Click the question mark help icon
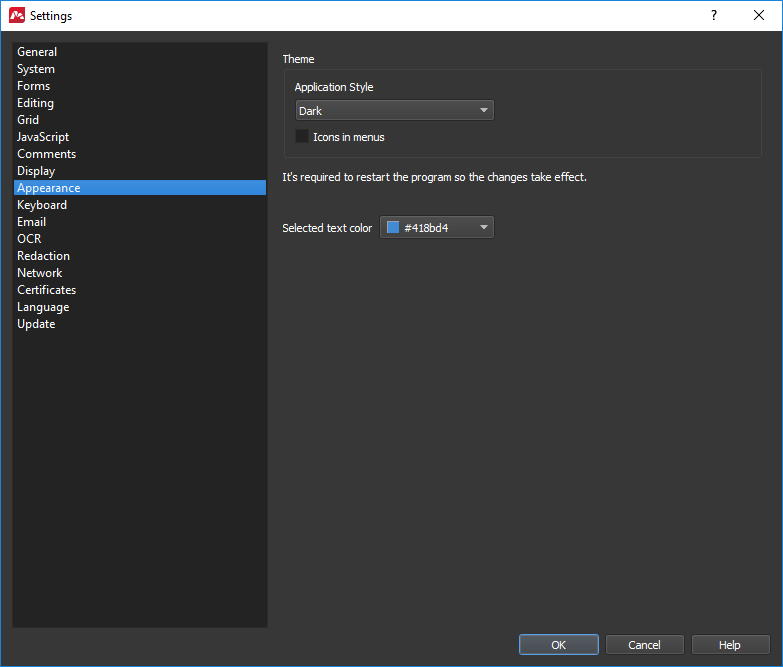The image size is (783, 667). tap(714, 15)
